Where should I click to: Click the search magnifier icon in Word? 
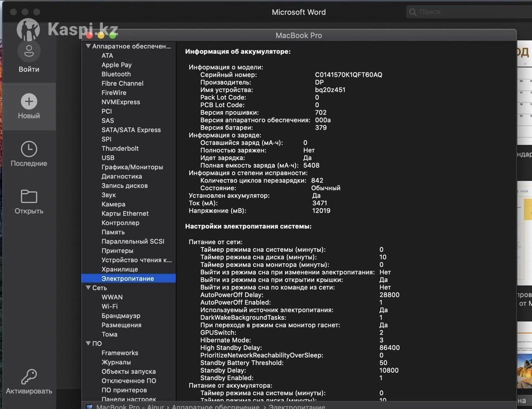click(x=412, y=12)
